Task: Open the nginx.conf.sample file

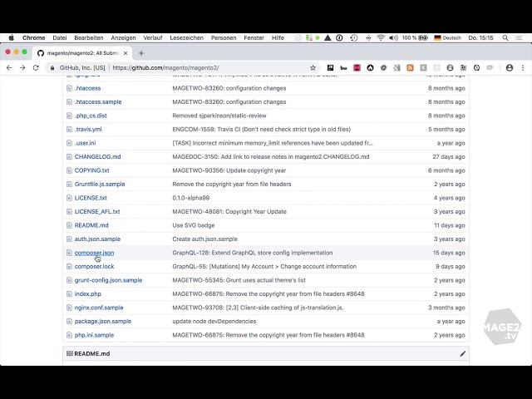Action: click(99, 308)
